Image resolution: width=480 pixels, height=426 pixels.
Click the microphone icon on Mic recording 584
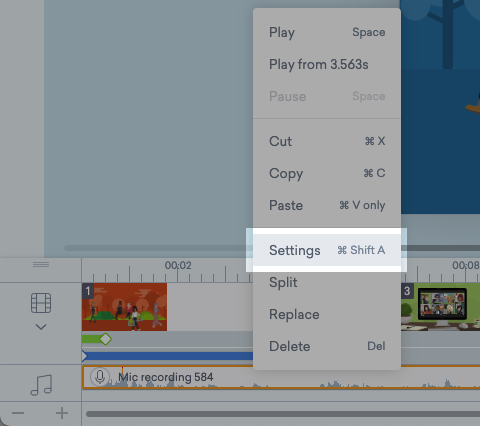(x=100, y=377)
